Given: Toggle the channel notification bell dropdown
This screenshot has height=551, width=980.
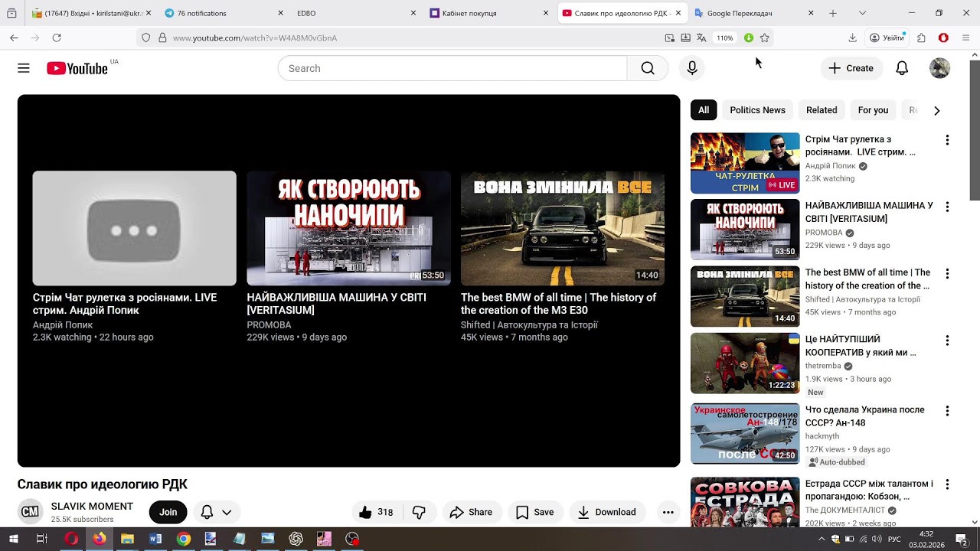Looking at the screenshot, I should (x=216, y=512).
